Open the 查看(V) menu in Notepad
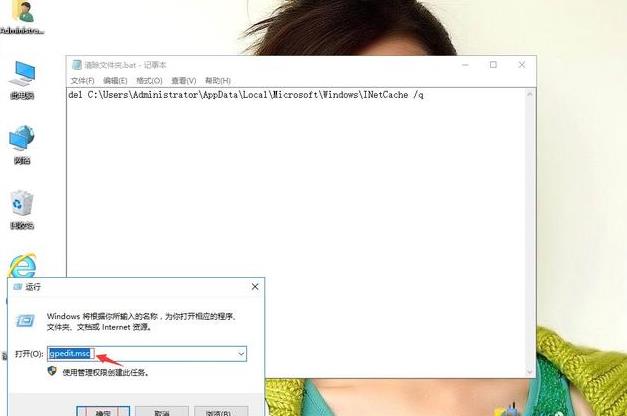Viewport: 627px width, 416px height. 183,80
